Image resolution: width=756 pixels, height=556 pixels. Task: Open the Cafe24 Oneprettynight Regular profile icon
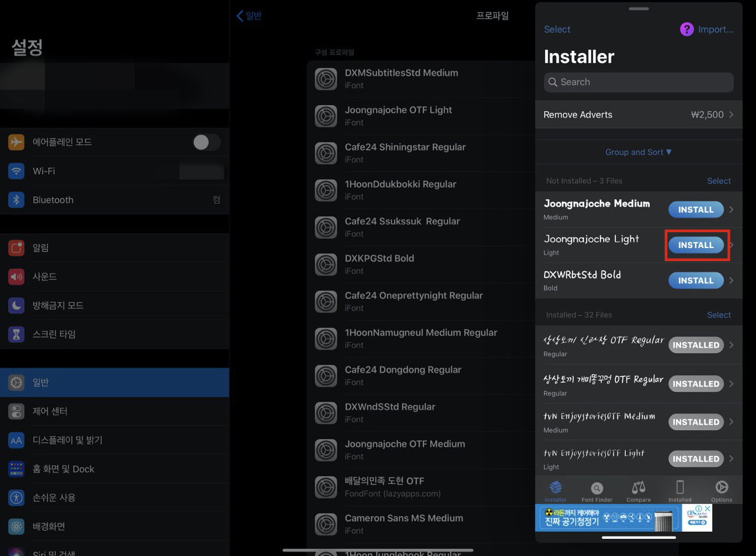tap(326, 301)
